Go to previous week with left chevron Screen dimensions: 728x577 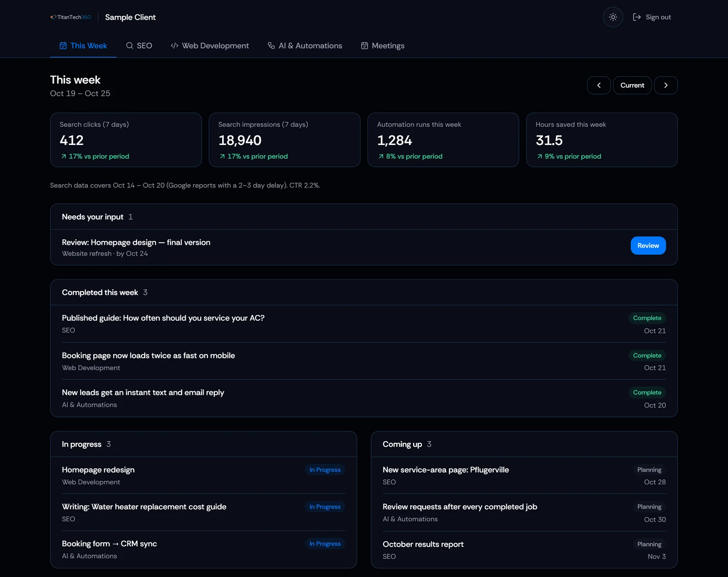[599, 85]
